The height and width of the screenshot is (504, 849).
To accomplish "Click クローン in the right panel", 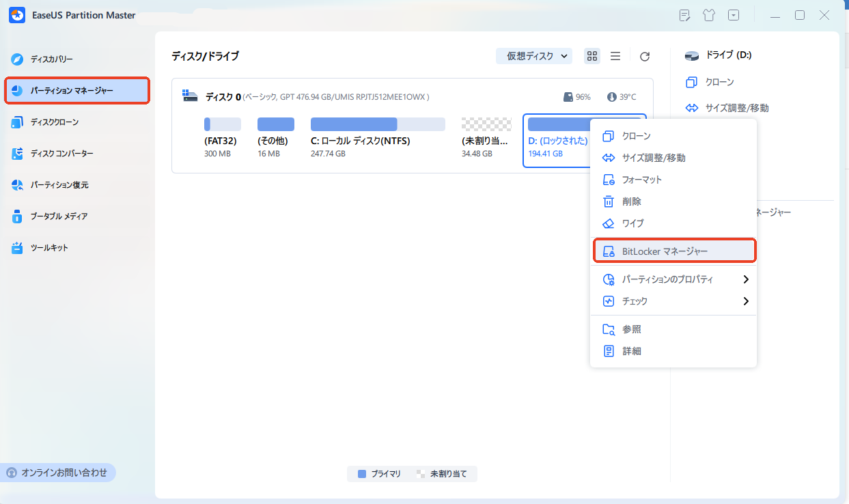I will pos(710,82).
